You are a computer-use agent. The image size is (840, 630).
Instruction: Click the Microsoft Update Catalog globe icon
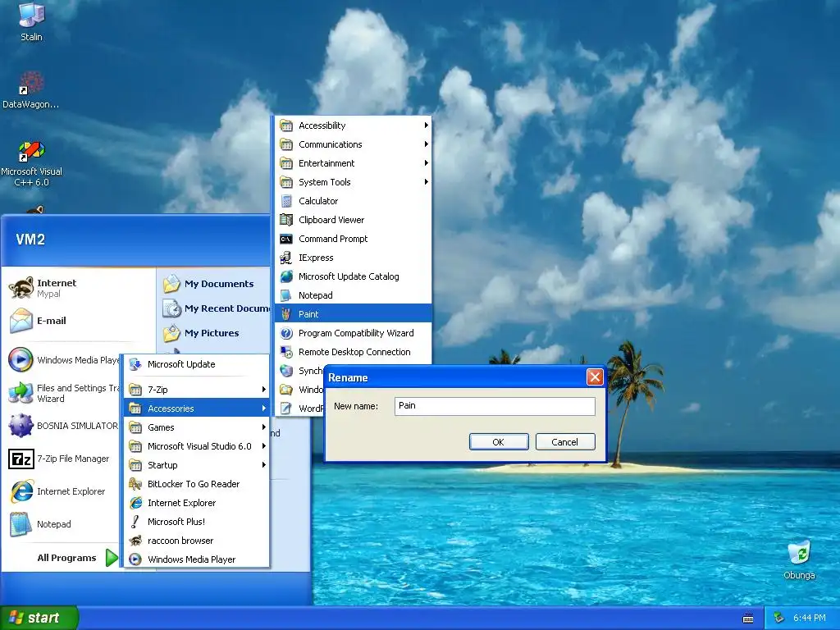(286, 276)
